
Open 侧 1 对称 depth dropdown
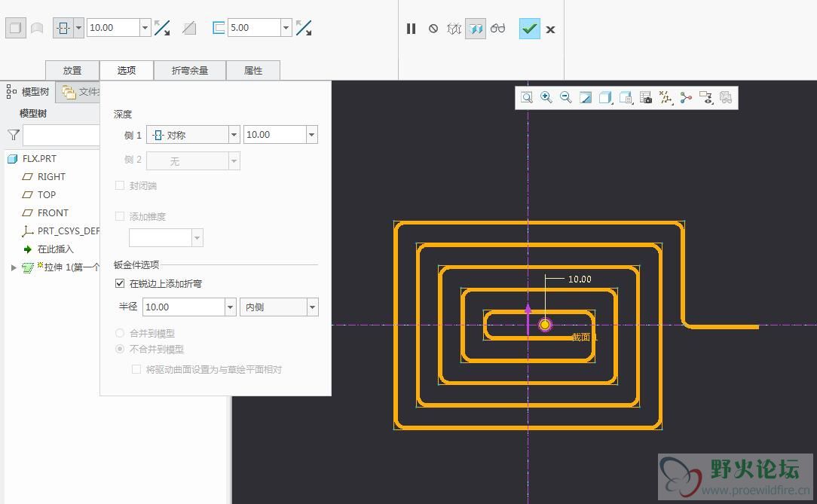click(x=234, y=135)
